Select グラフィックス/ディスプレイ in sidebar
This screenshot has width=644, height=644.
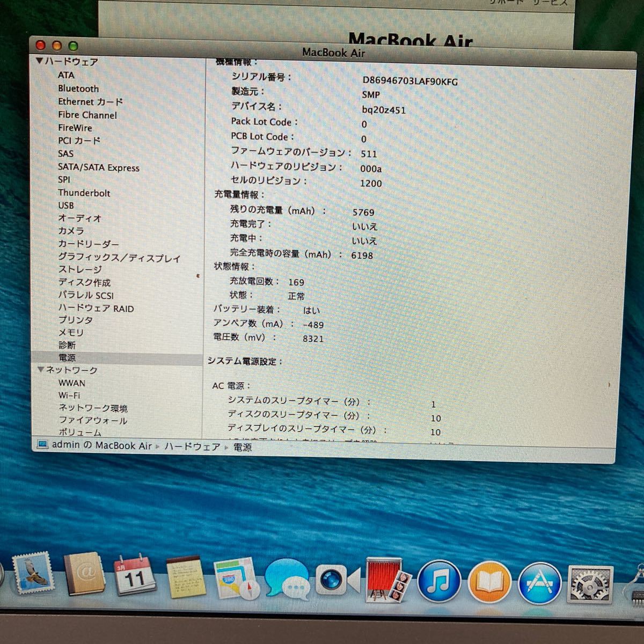(x=119, y=258)
